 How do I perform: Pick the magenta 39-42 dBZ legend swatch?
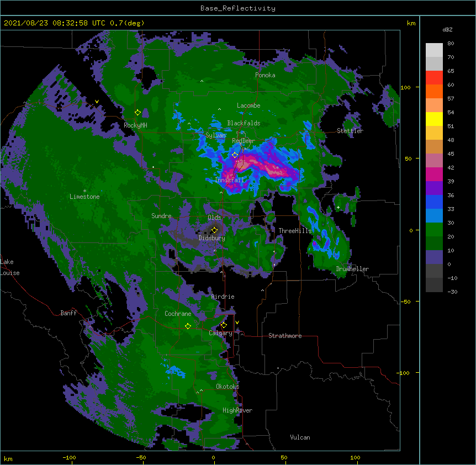pos(434,174)
